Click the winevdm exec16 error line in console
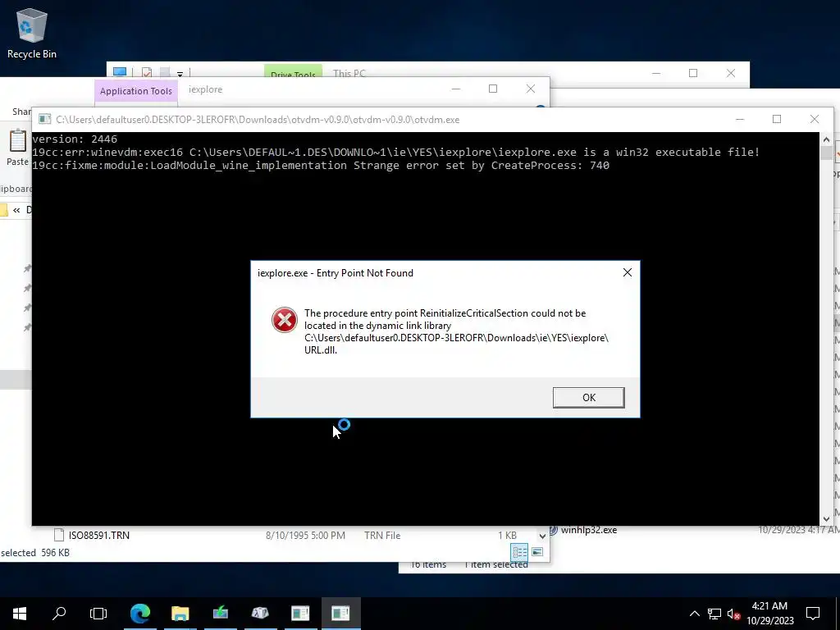 tap(396, 152)
